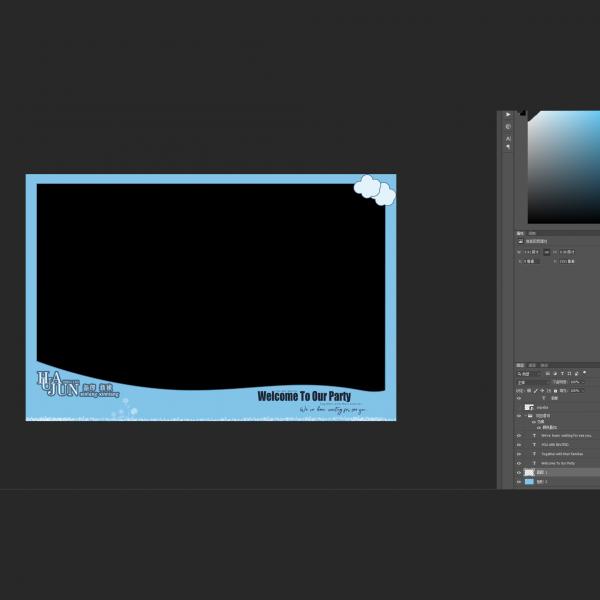Hide the 'Welcome To Our Party' text layer
The height and width of the screenshot is (600, 600).
coord(519,463)
